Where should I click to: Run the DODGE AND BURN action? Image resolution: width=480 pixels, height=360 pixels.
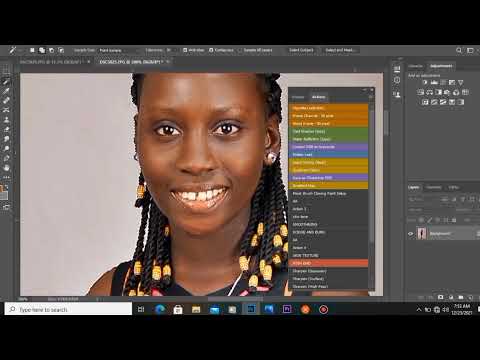point(328,232)
